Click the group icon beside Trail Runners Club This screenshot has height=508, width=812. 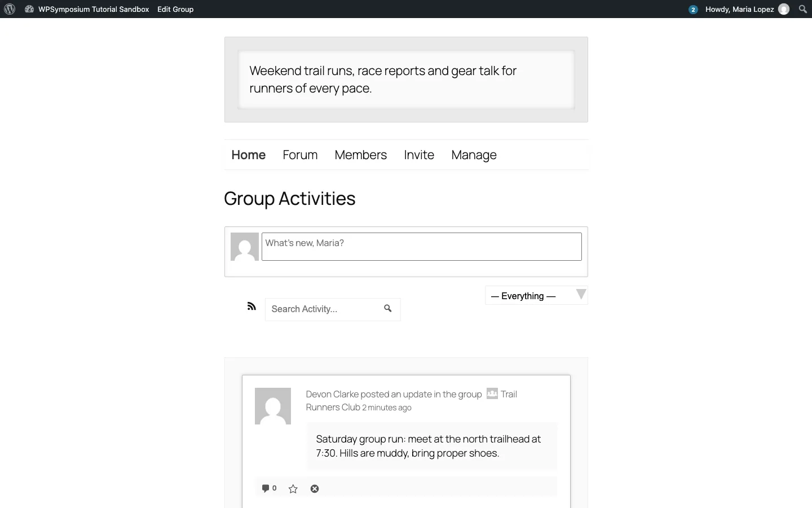pyautogui.click(x=492, y=394)
